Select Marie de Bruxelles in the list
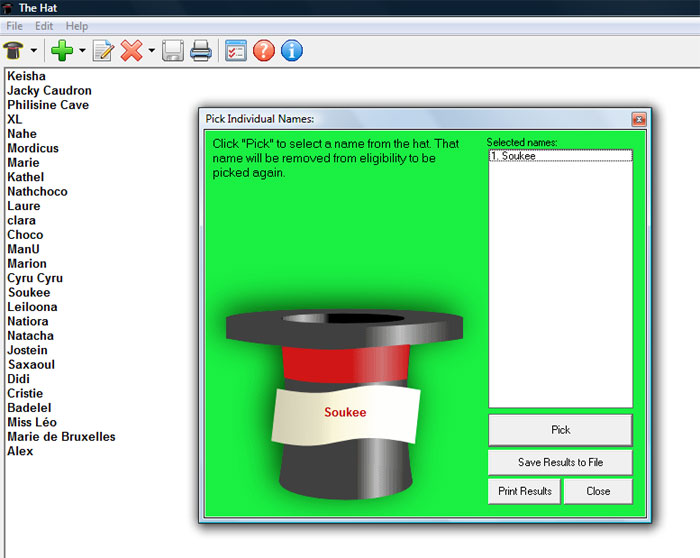700x558 pixels. pyautogui.click(x=61, y=437)
